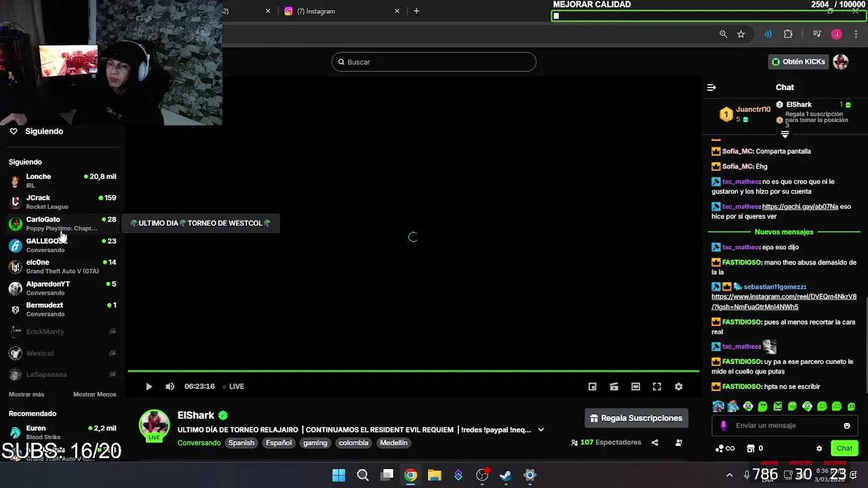Click the channel points infinity icon
Viewport: 868px width, 488px height.
(725, 448)
